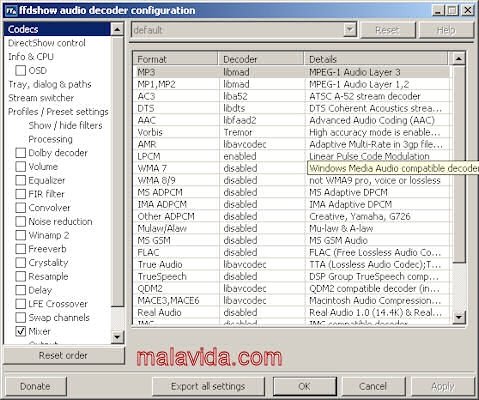Select the MS ADPCM format row
The image size is (479, 400).
[291, 192]
